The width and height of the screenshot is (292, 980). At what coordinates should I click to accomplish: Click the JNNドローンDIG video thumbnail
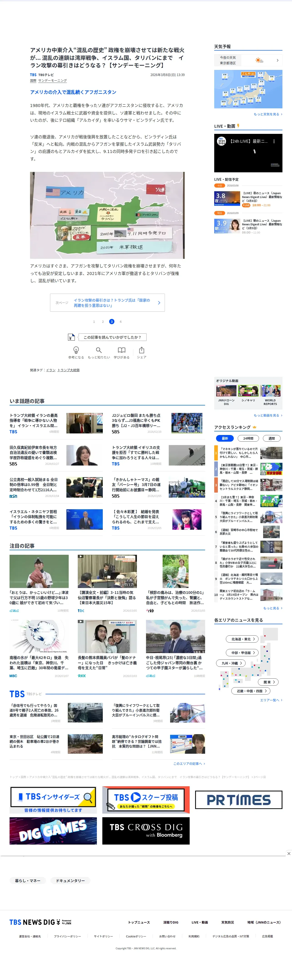click(226, 391)
